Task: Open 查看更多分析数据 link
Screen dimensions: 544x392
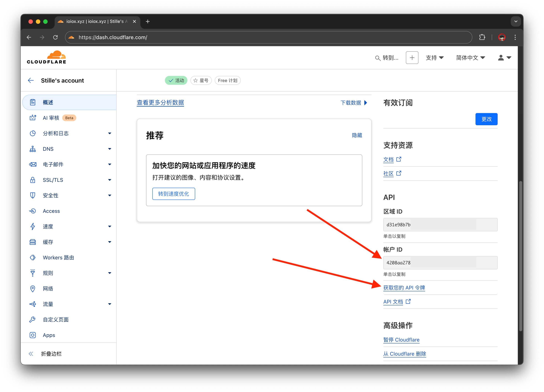Action: [160, 103]
